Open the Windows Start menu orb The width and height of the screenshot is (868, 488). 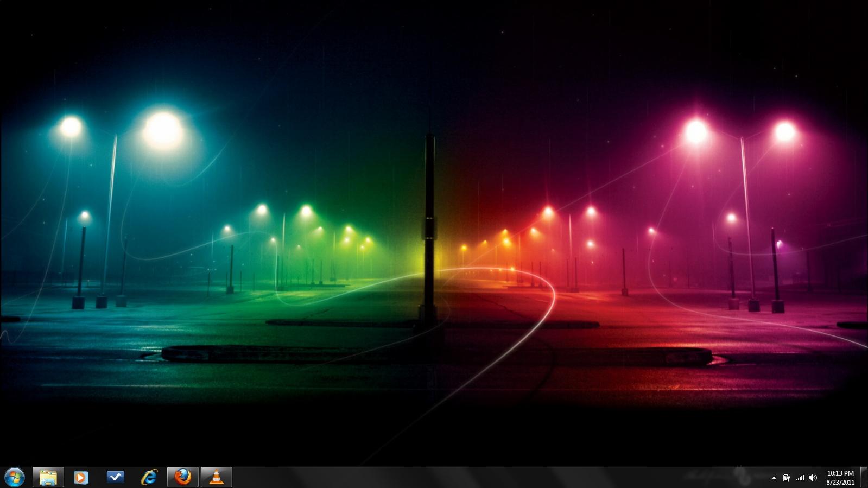[14, 478]
